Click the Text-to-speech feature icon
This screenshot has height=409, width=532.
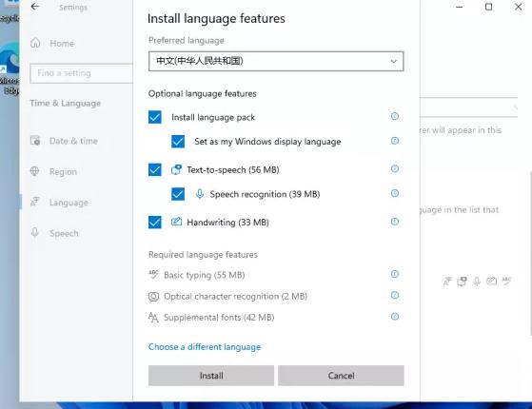(x=176, y=169)
